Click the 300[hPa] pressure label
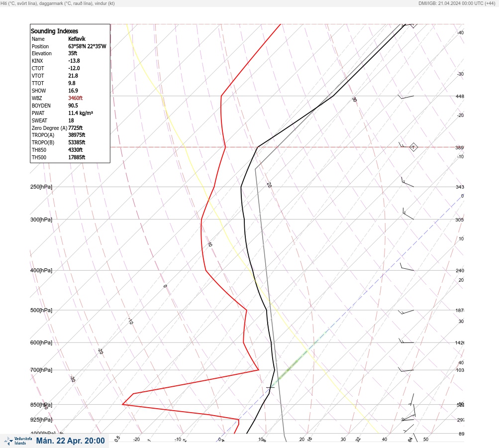Viewport: 499px width, 448px height. click(x=41, y=220)
